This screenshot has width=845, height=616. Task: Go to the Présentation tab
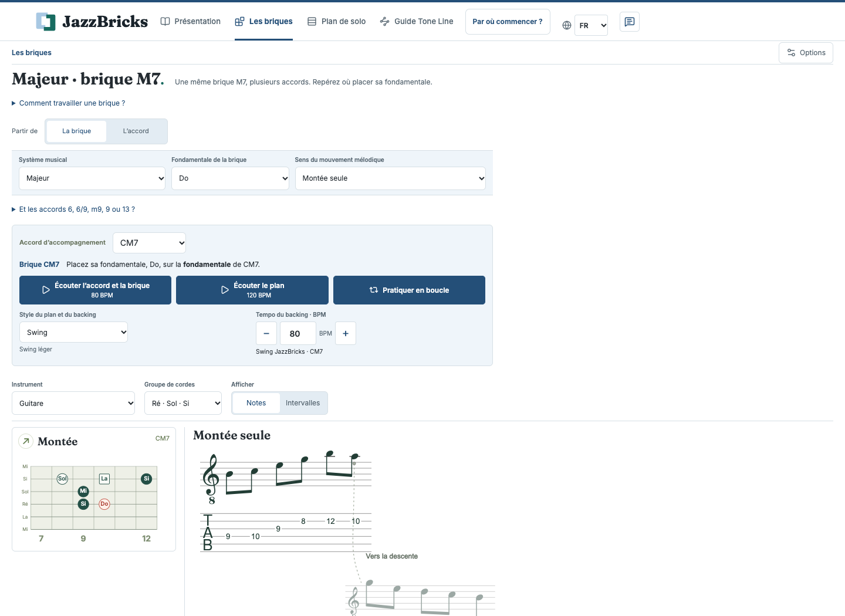[191, 22]
